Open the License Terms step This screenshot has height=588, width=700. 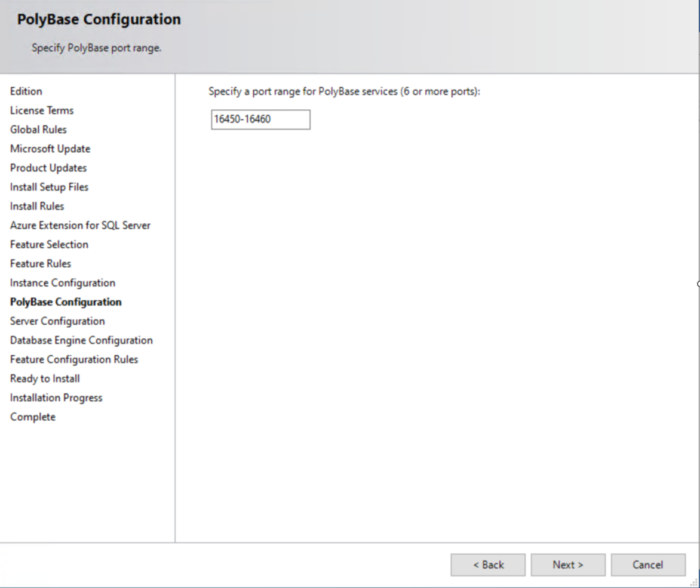[41, 110]
